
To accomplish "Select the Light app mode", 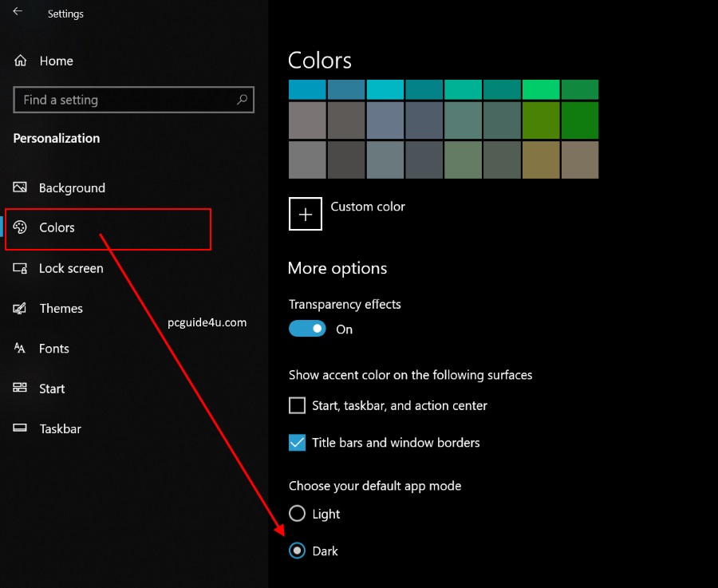I will coord(297,514).
